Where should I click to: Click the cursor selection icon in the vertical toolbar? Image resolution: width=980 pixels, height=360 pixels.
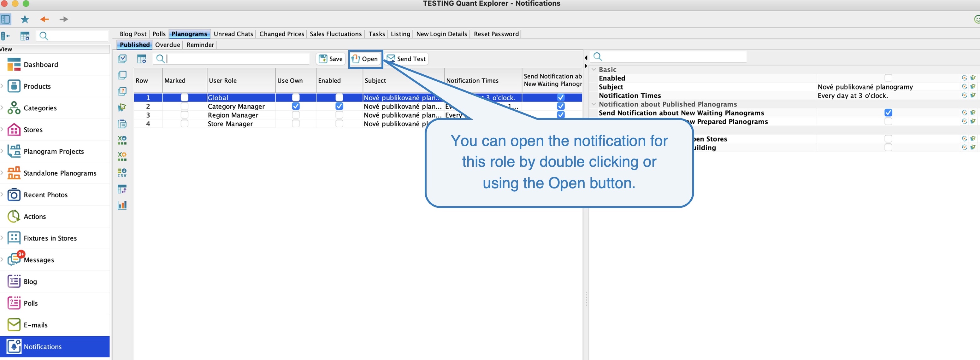122,107
